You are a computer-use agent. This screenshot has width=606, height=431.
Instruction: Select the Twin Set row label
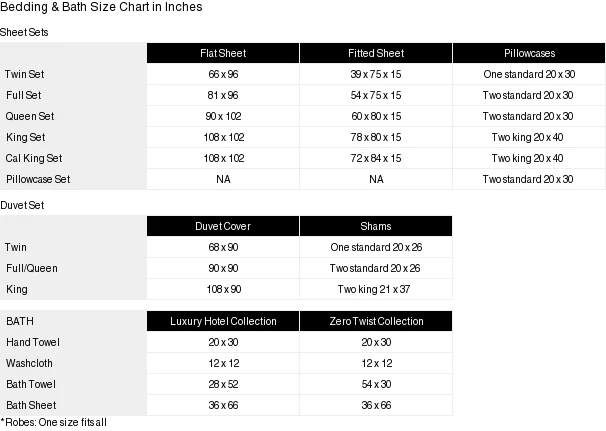pos(24,74)
